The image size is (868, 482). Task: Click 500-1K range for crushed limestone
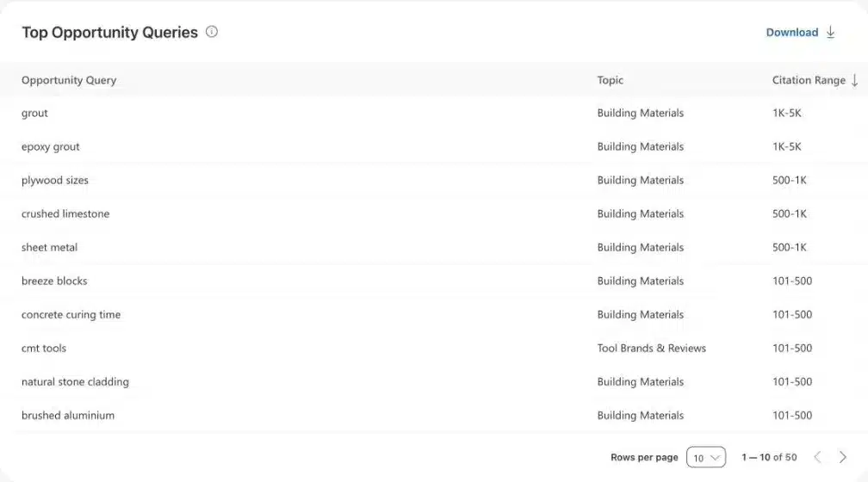(790, 213)
